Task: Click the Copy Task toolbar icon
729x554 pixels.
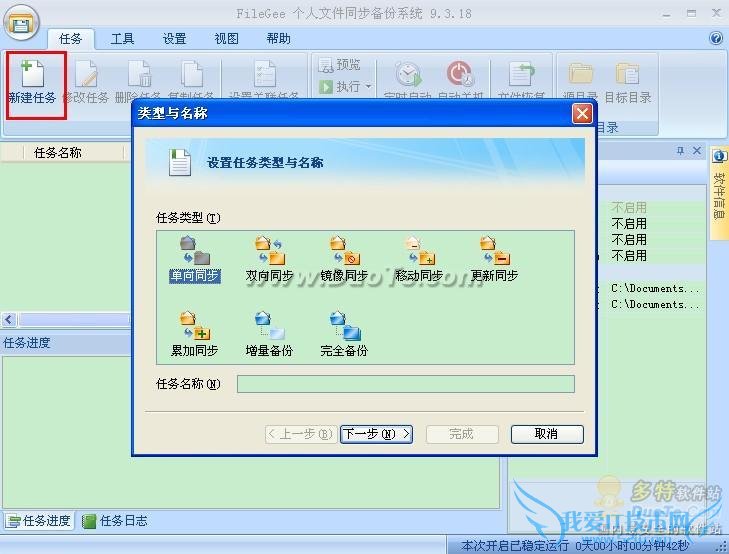Action: coord(192,74)
